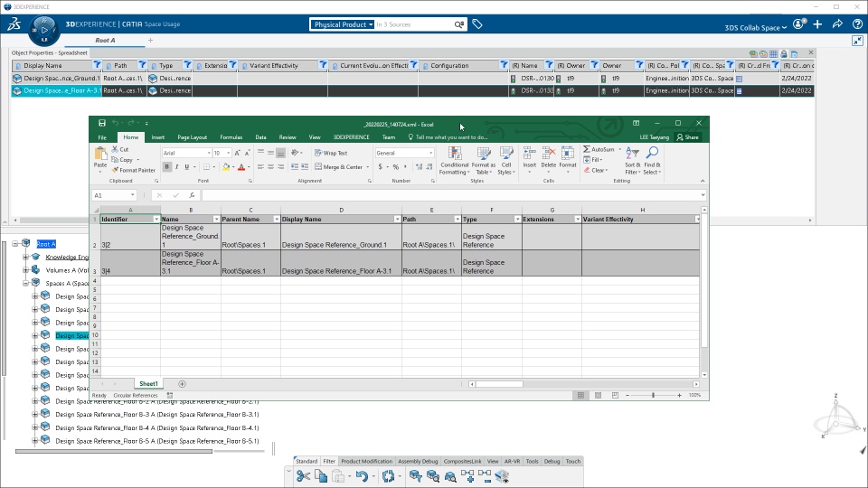Open the General number format dropdown
Screen dimensions: 868x488
430,154
